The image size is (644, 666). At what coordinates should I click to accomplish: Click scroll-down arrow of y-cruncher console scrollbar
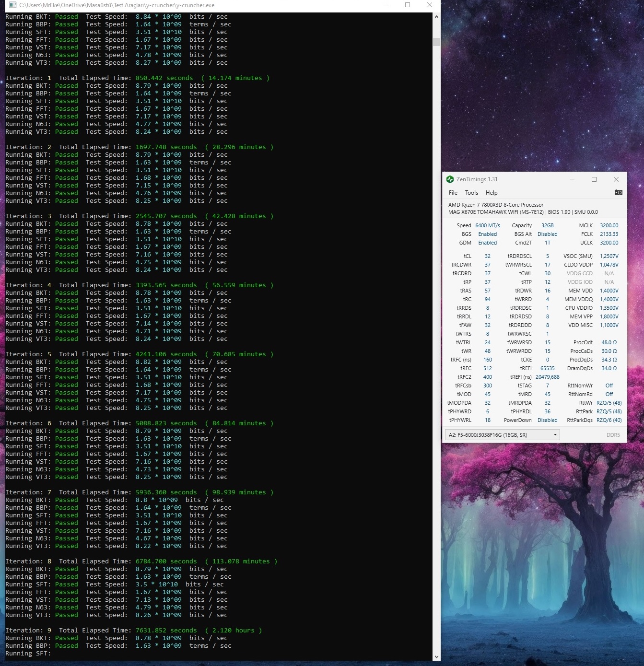coord(436,657)
